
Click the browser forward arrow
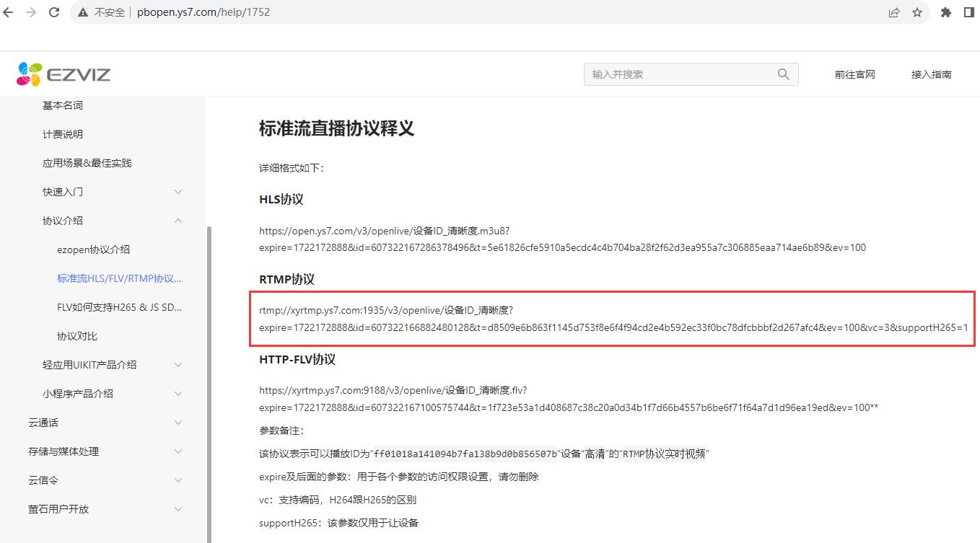(30, 12)
